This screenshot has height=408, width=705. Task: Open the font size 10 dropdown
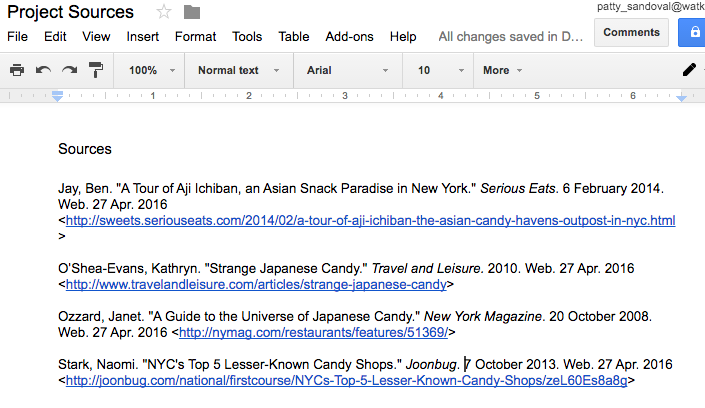(437, 71)
